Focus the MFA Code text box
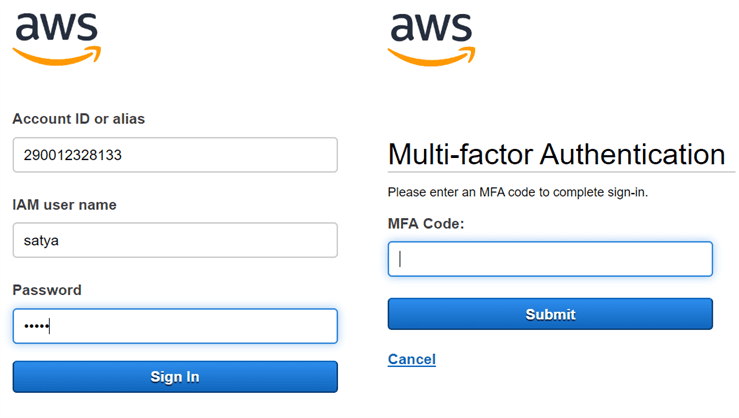This screenshot has width=739, height=418. 549,259
